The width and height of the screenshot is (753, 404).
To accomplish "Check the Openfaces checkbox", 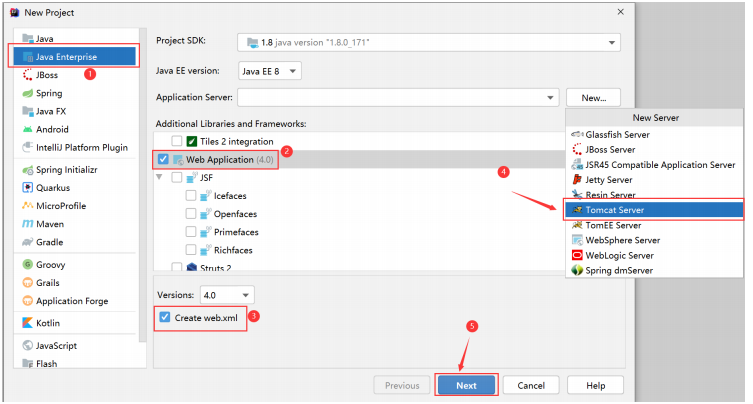I will (x=191, y=214).
